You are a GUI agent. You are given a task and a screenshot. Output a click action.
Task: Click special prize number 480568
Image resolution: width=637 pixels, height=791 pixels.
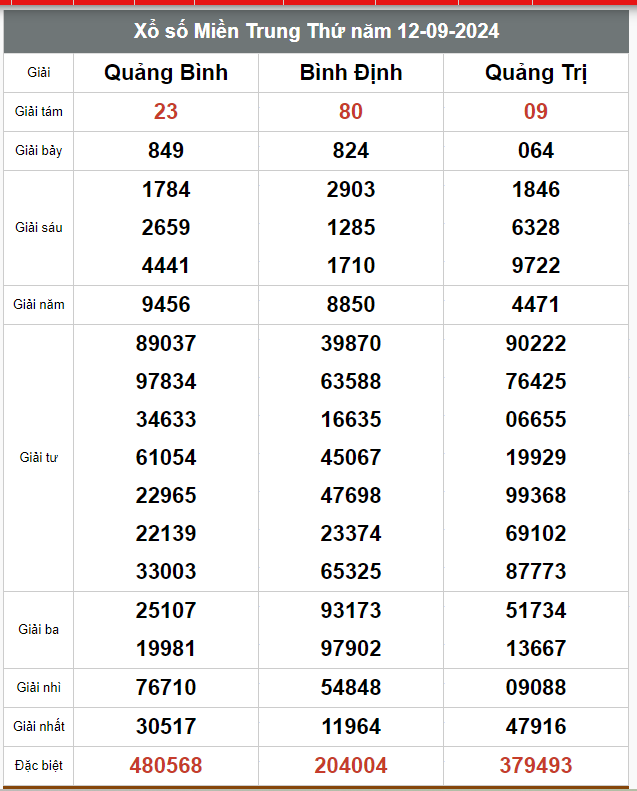point(166,766)
